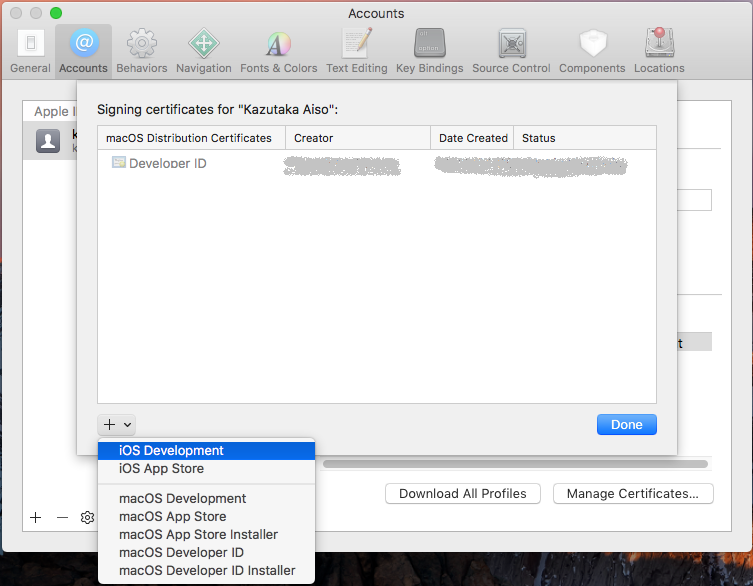The image size is (753, 586).
Task: Choose macOS Developer ID Installer option
Action: 206,571
